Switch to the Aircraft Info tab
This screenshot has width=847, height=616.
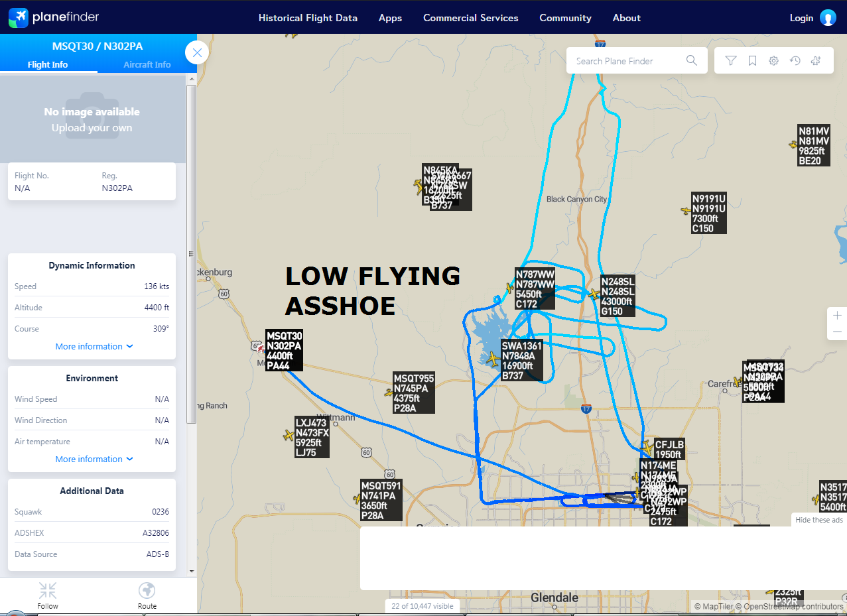(x=147, y=64)
